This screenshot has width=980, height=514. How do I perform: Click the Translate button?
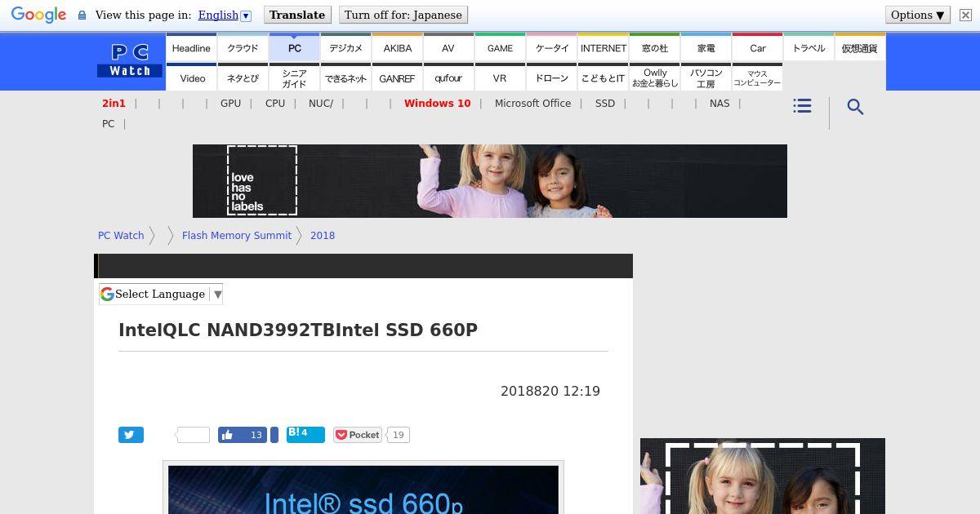(297, 15)
